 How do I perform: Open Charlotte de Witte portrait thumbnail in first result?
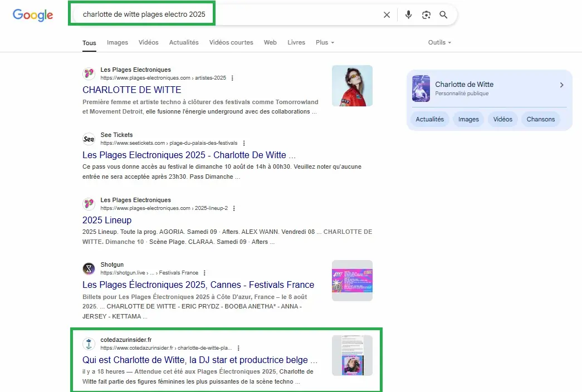pos(352,86)
